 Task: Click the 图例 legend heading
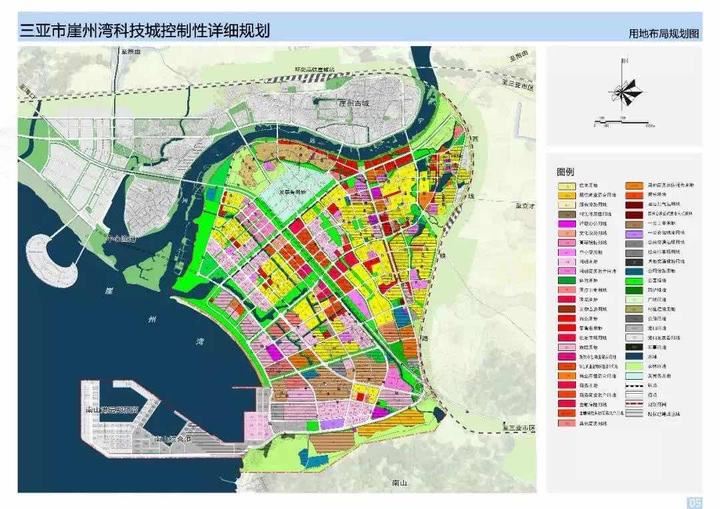pos(566,170)
